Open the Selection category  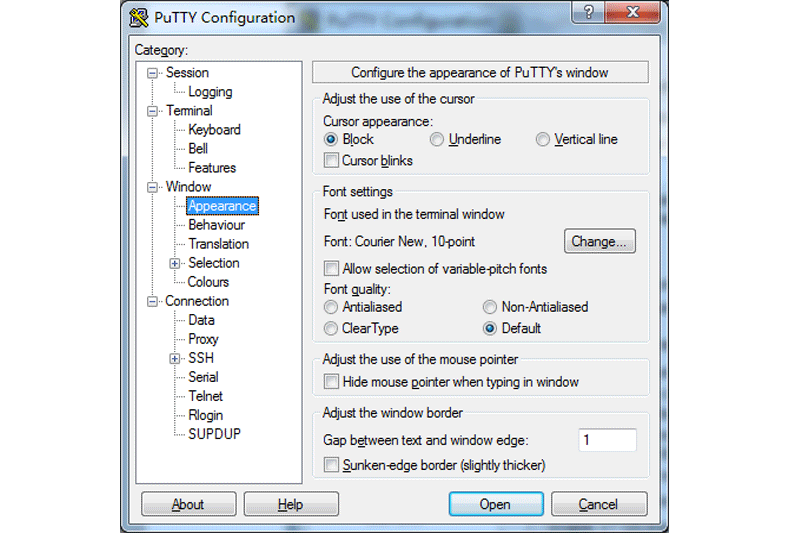point(214,263)
